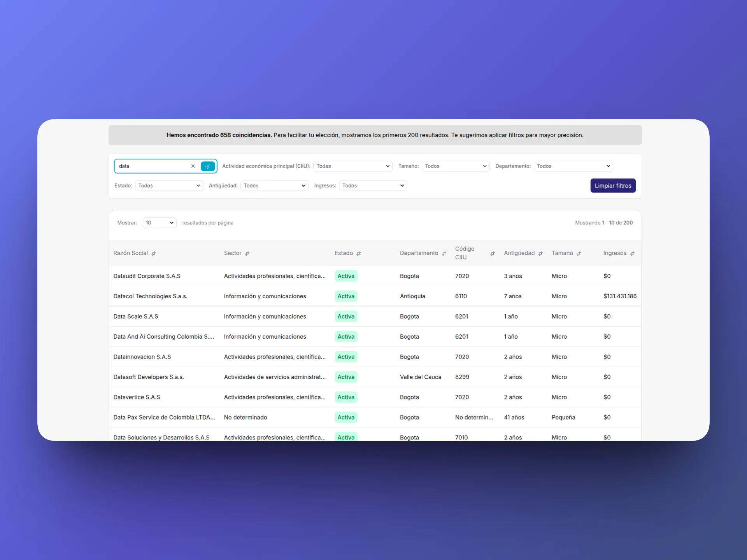
Task: Open the Datacol Technologies S.a.s. row
Action: coord(150,296)
